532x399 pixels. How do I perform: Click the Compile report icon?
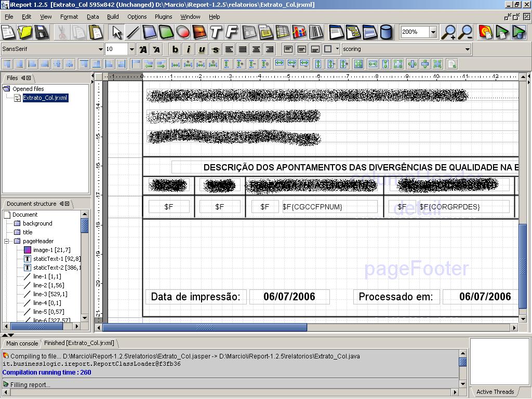[x=486, y=32]
